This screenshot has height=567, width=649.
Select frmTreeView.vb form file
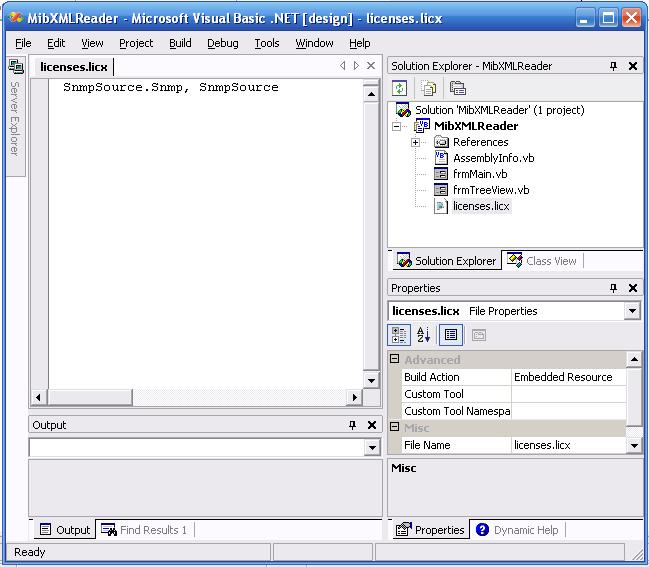pyautogui.click(x=491, y=190)
